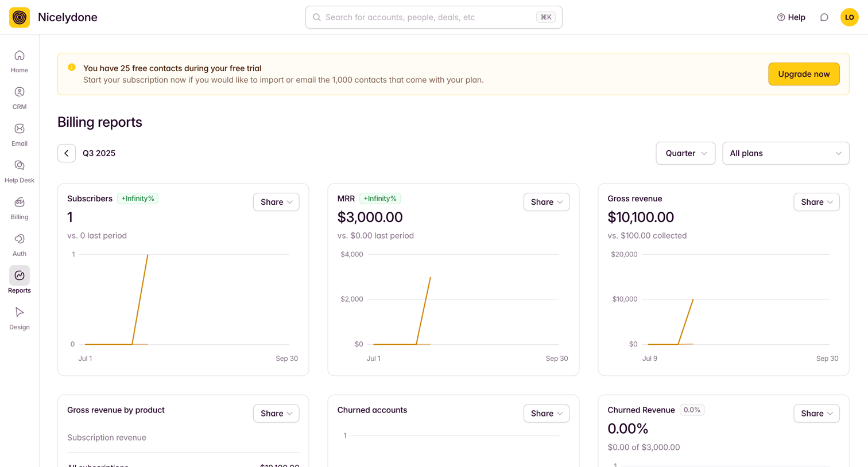Click the Subscribers +Infinity% badge
The width and height of the screenshot is (868, 467).
pyautogui.click(x=138, y=199)
